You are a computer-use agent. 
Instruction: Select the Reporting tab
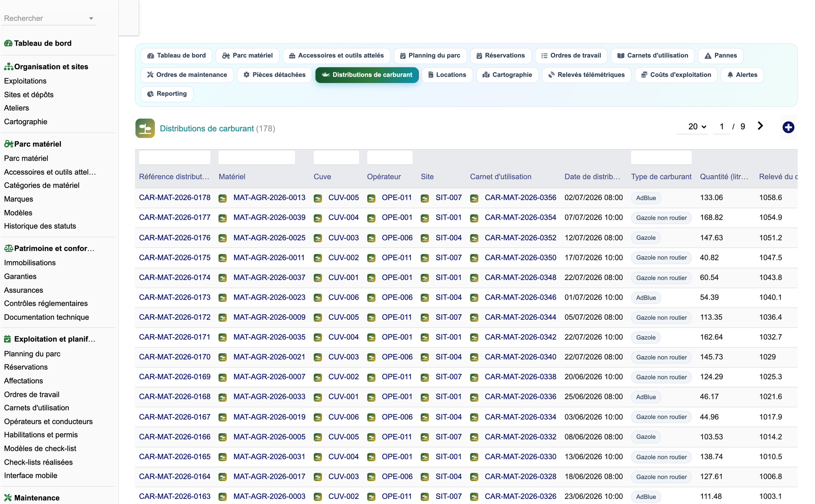pos(167,94)
